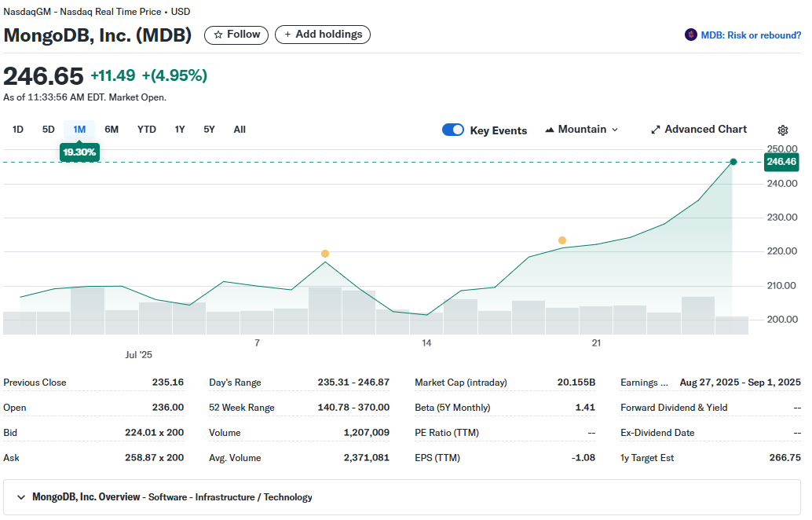
Task: Click the Avg. Volume value 2,371,081
Action: click(367, 458)
